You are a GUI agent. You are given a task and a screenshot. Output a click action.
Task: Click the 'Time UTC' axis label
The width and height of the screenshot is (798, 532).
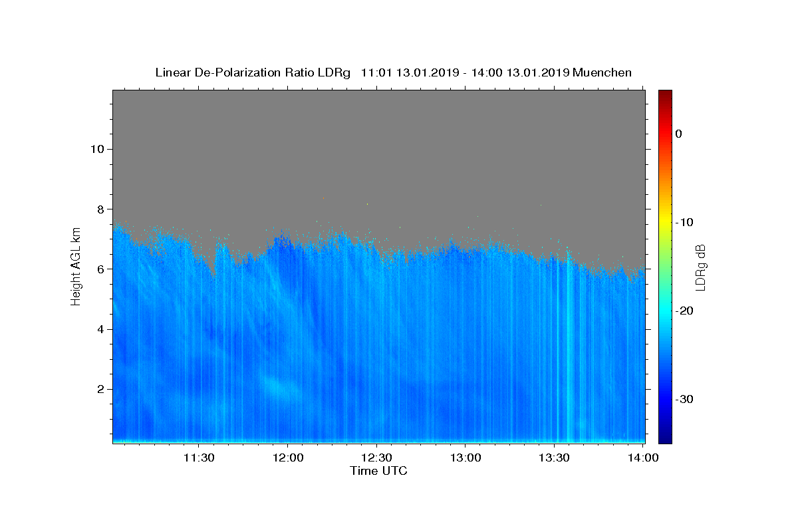[378, 471]
